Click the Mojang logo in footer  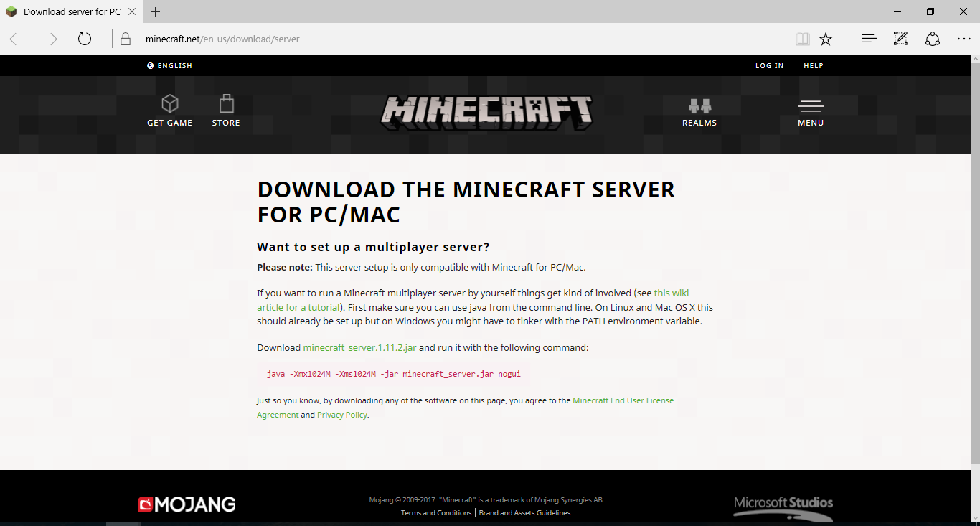[187, 504]
